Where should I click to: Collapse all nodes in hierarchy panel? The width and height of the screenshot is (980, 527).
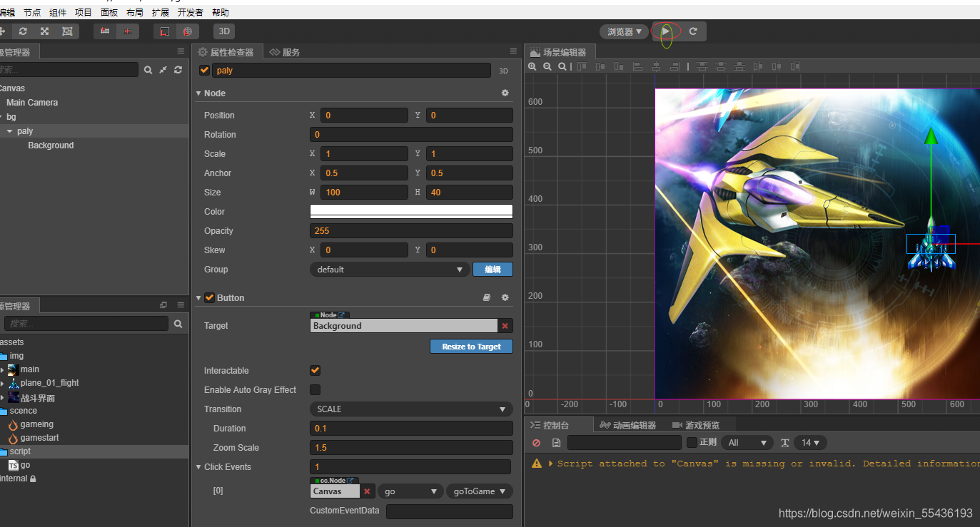pos(163,70)
